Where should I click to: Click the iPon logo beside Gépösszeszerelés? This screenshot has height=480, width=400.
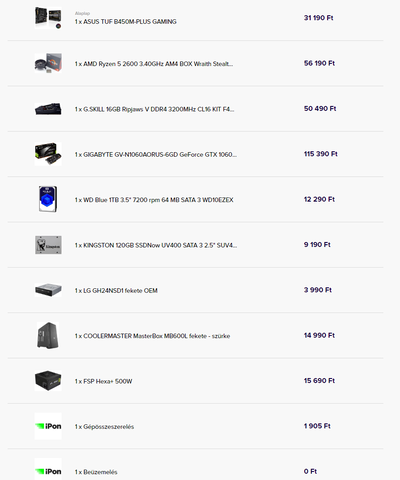[48, 426]
